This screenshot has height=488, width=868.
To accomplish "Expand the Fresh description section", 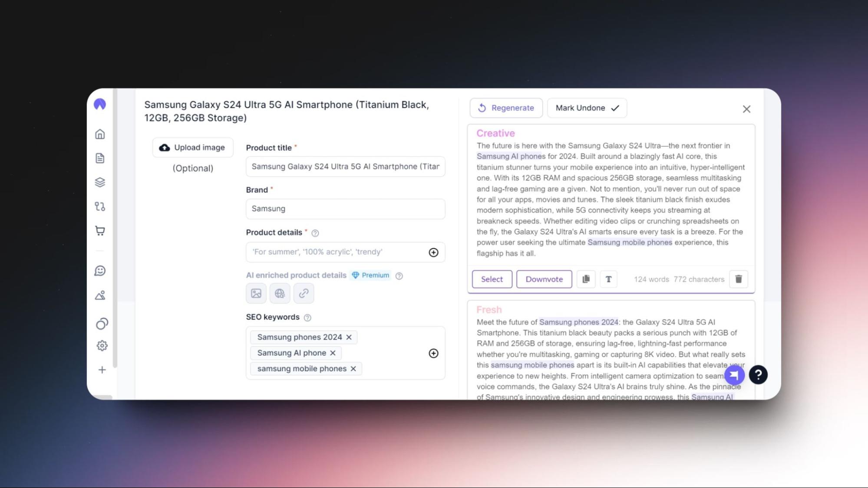I will click(489, 310).
